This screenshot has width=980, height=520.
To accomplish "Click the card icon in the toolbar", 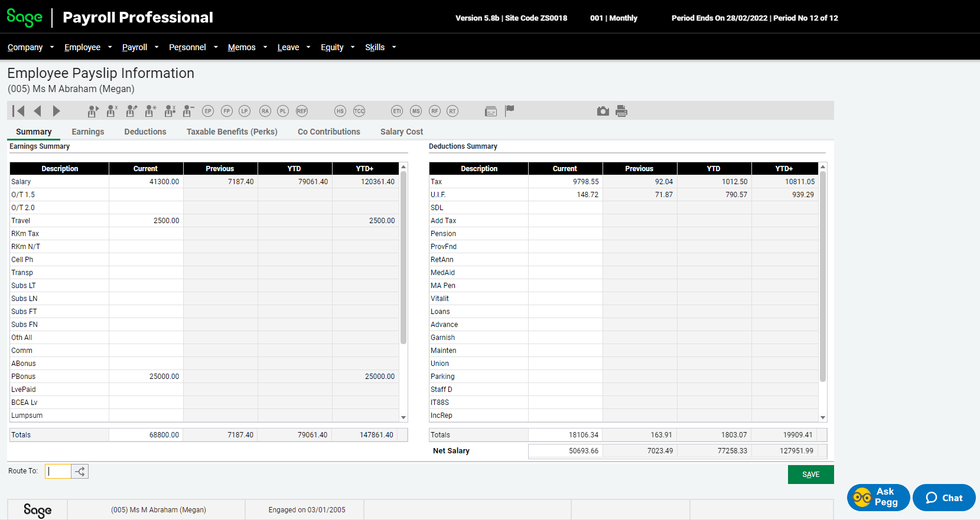I will (491, 111).
